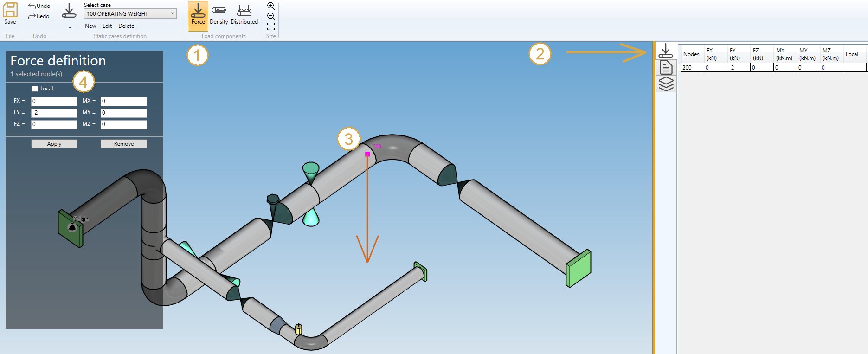
Task: Delete the selected static case
Action: (x=126, y=26)
